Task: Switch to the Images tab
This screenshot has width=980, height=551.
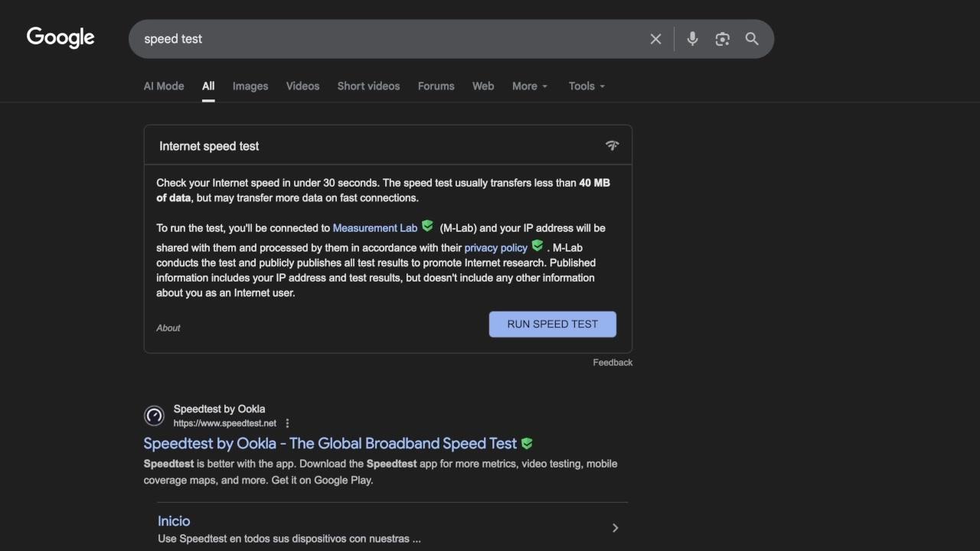Action: click(250, 86)
